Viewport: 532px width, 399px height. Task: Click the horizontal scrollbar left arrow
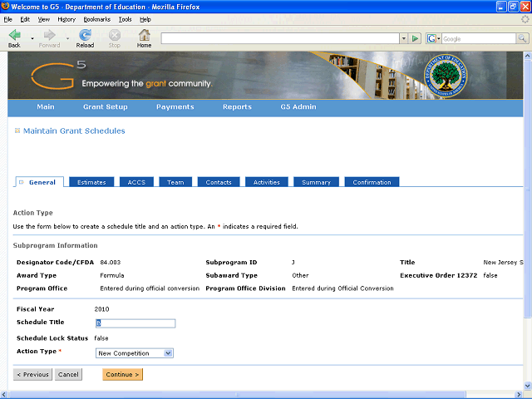click(4, 395)
